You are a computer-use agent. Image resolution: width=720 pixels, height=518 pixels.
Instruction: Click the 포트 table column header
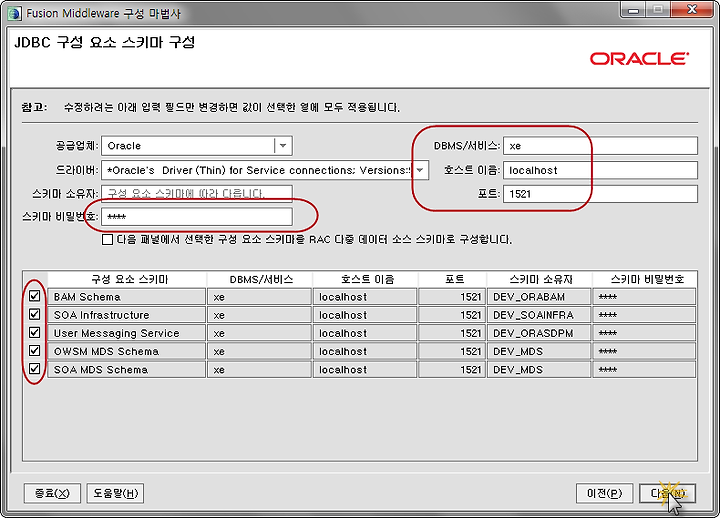click(x=452, y=279)
